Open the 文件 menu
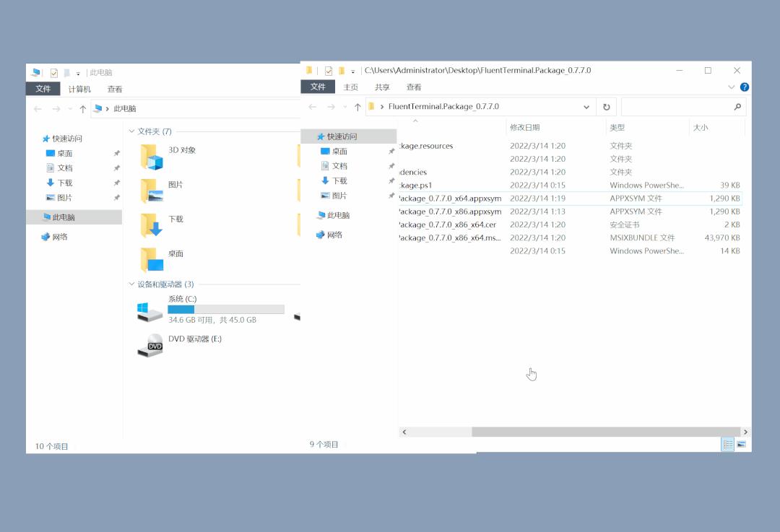Viewport: 780px width, 532px height. click(318, 87)
